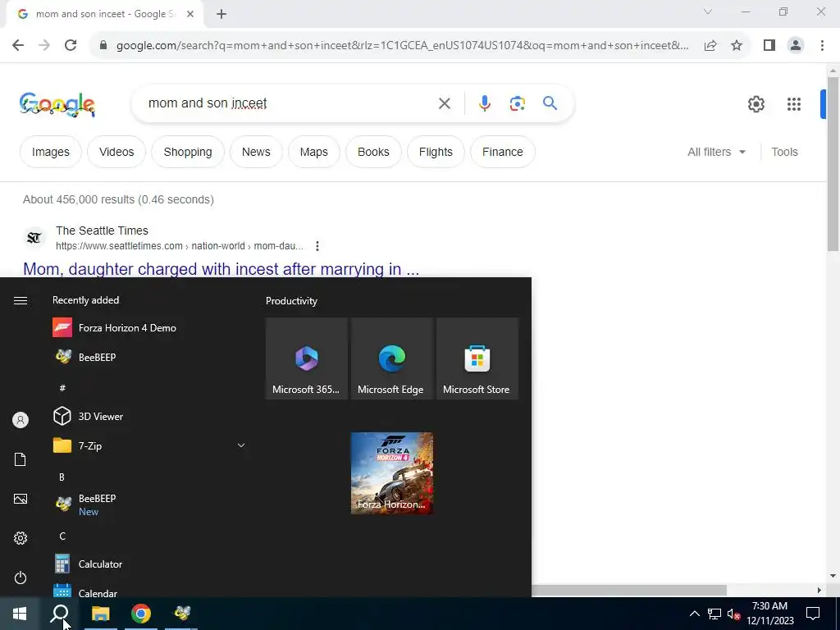Open File Explorer from the taskbar

pyautogui.click(x=101, y=614)
